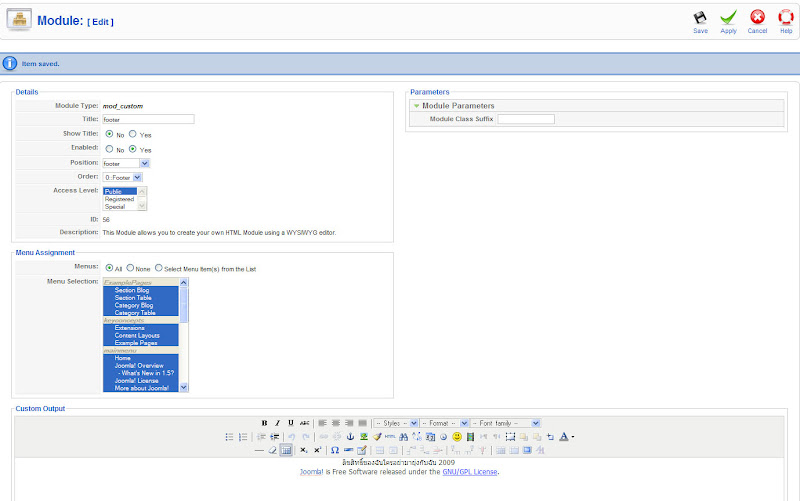Click the Apply green checkmark icon
Viewport: 800px width, 501px height.
(728, 18)
